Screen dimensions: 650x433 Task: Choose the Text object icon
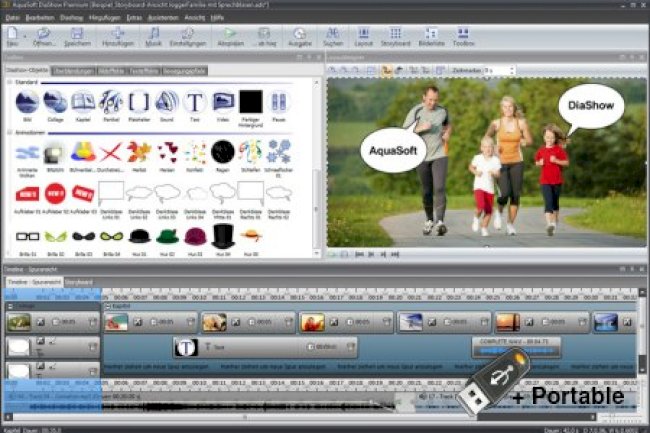[x=195, y=102]
